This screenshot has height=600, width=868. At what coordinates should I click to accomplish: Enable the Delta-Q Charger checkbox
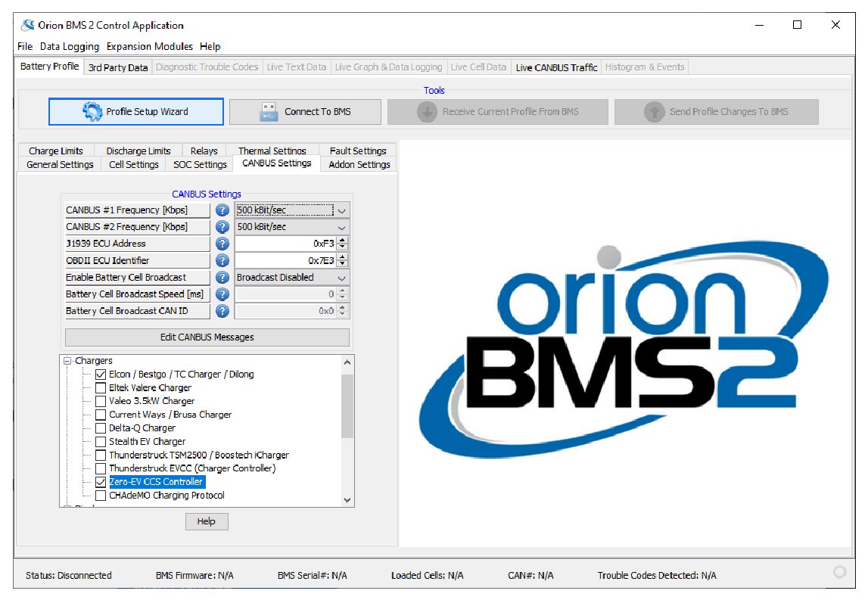click(100, 428)
